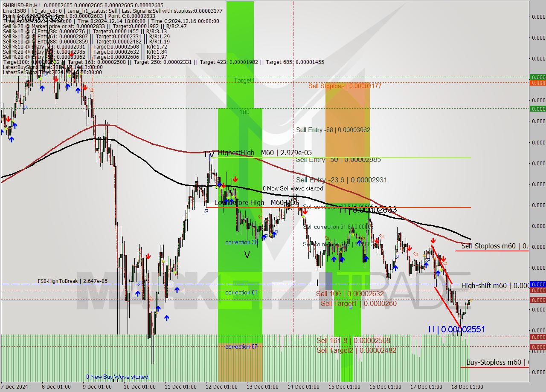Select the 'Sell-Stoploss m60' line label

click(495, 246)
